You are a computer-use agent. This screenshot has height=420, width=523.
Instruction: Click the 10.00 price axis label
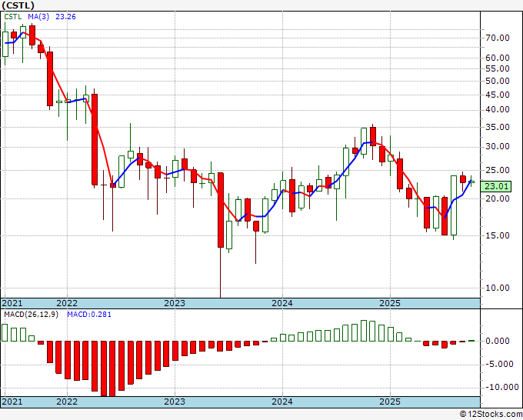point(498,288)
